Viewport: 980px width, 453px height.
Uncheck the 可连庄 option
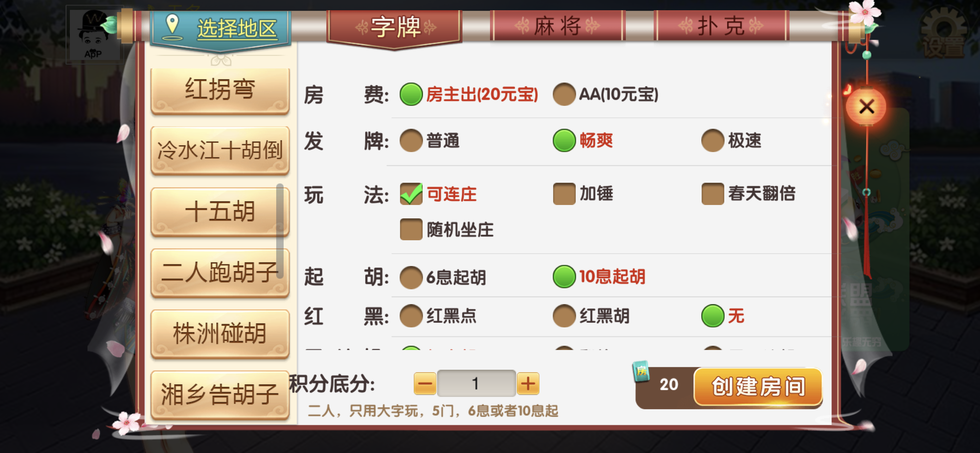411,194
